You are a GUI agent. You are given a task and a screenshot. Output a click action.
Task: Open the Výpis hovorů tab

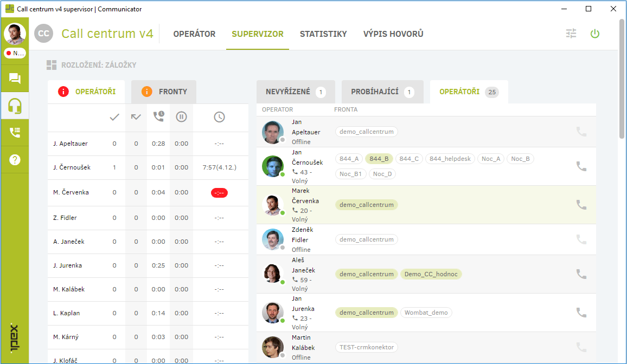(x=393, y=34)
